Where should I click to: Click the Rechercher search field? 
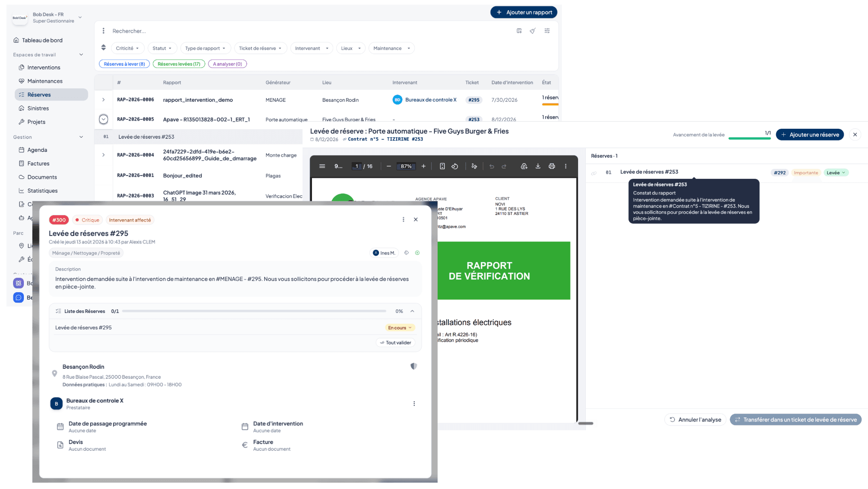(311, 31)
